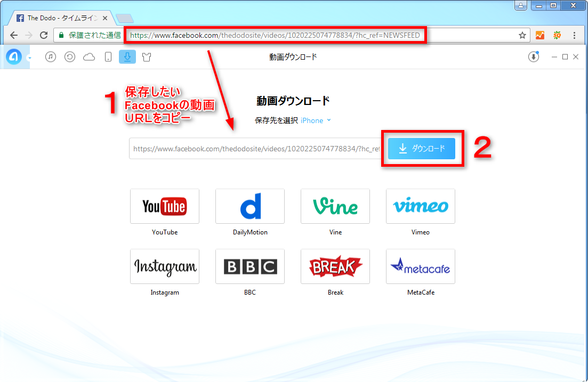Open the skin shirt icon
This screenshot has height=382, width=588.
pos(147,57)
